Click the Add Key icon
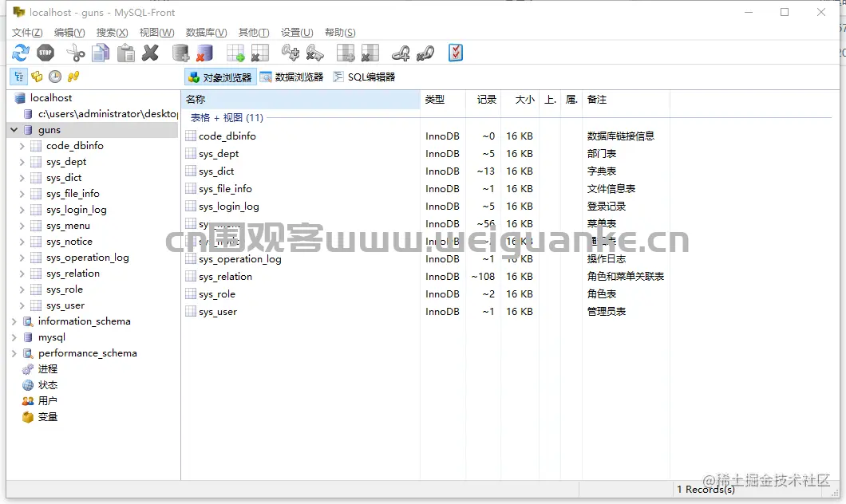 (x=291, y=53)
